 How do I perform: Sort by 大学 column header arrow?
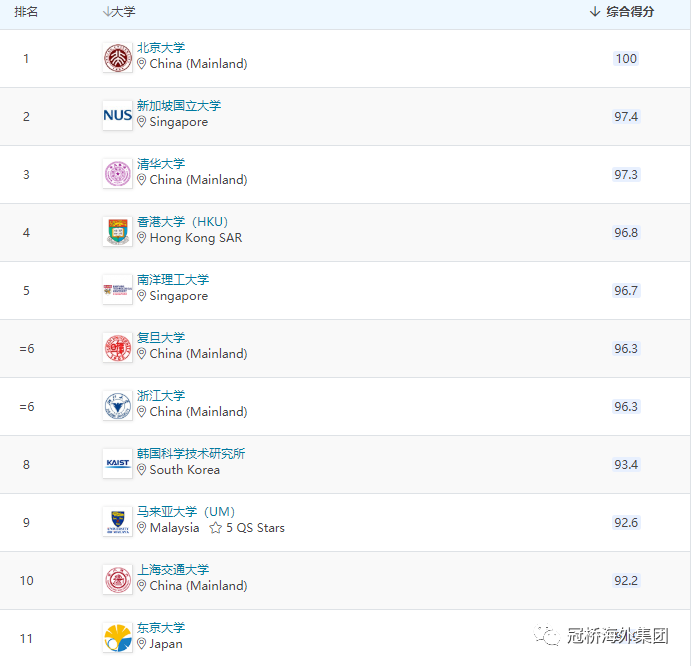pos(107,12)
